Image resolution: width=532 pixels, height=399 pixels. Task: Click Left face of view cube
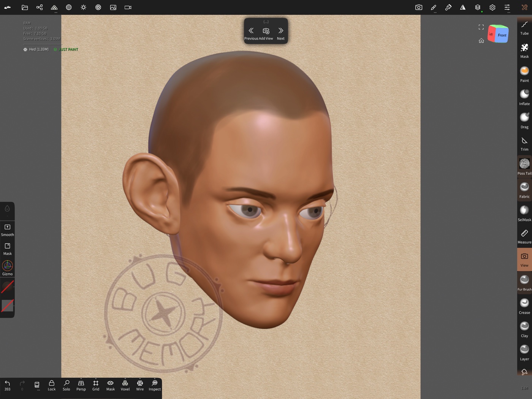click(x=491, y=34)
